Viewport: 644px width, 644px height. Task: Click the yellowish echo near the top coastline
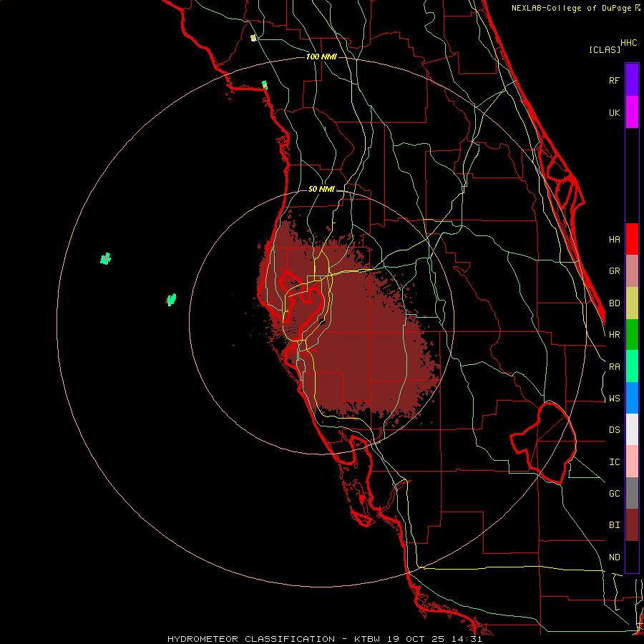click(x=253, y=38)
